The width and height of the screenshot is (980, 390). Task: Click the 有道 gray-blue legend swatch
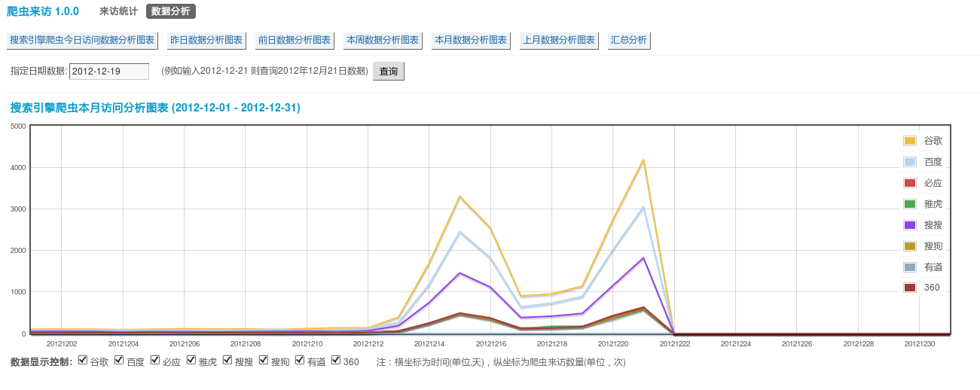(909, 267)
